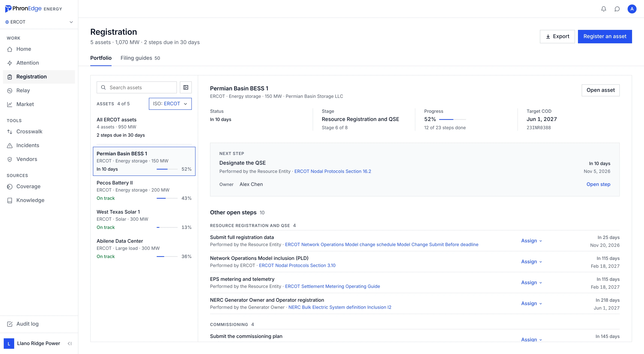Click the Open step link

coord(598,184)
